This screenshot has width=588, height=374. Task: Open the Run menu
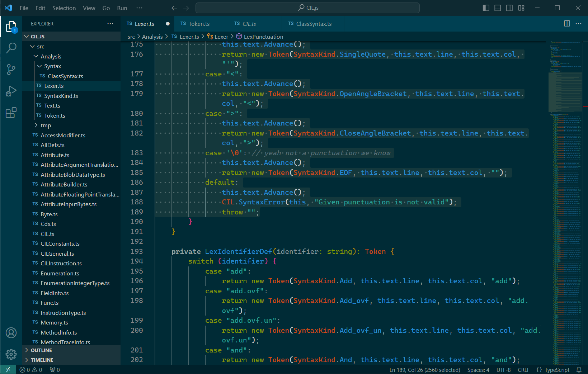tap(122, 8)
